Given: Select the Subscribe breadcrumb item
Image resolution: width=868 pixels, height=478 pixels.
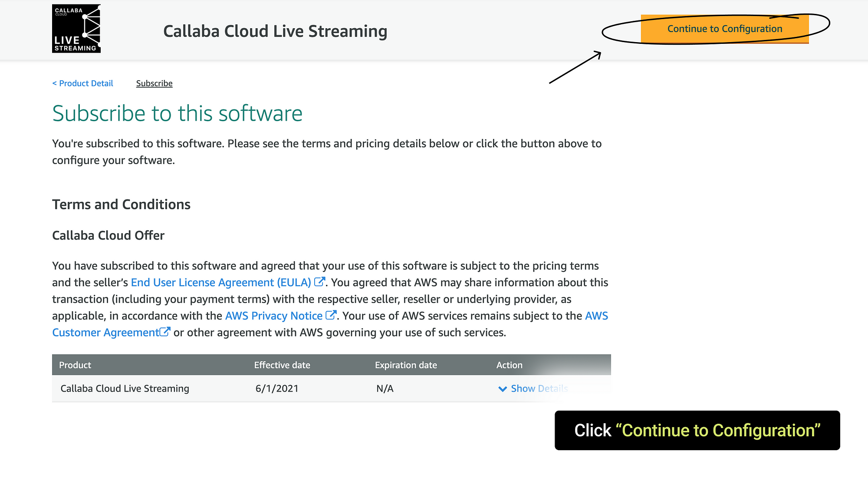Looking at the screenshot, I should (x=154, y=83).
